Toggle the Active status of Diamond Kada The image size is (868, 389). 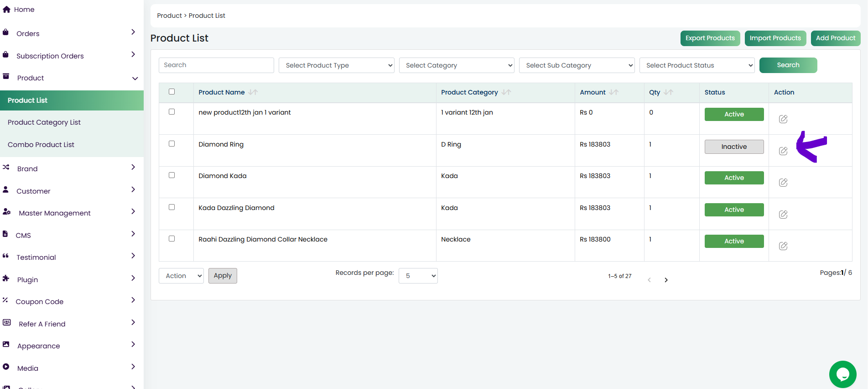click(x=734, y=178)
